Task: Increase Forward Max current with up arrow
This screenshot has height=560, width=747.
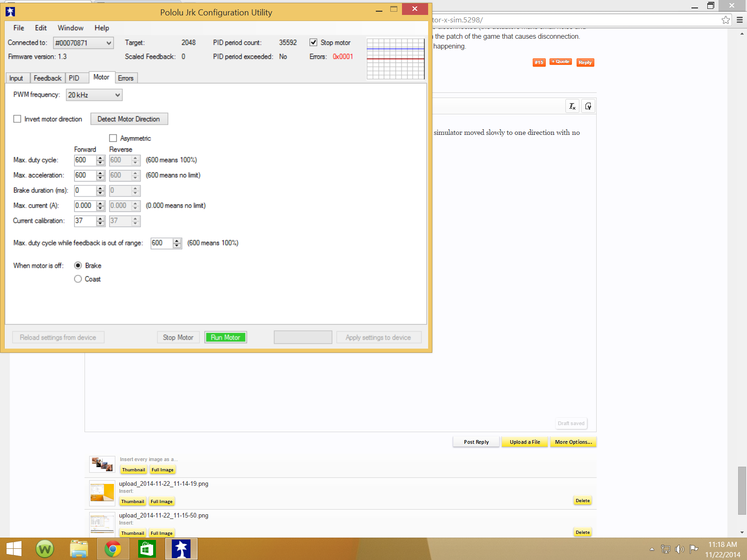Action: click(100, 203)
